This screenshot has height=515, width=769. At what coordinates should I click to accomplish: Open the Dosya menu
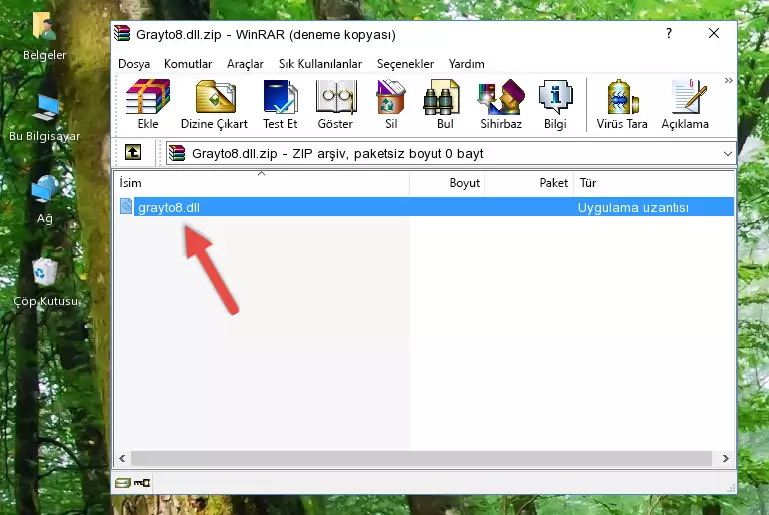click(x=134, y=64)
